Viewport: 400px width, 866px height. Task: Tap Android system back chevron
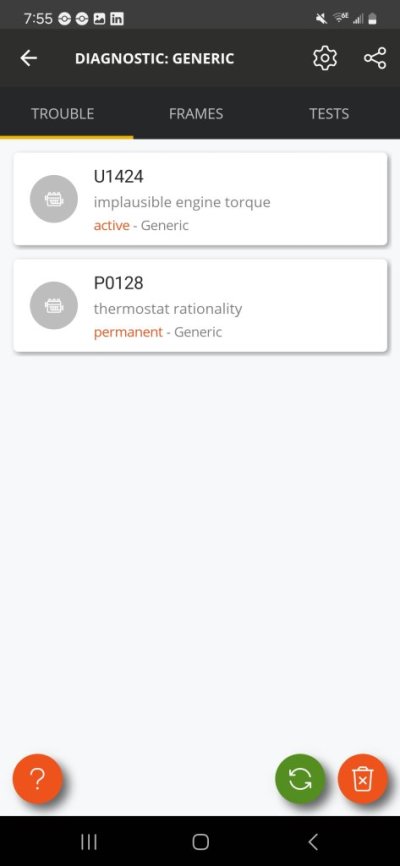(313, 842)
